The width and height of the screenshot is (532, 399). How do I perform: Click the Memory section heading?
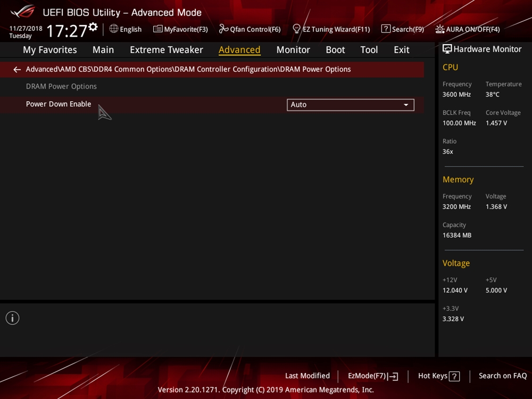[x=458, y=179]
